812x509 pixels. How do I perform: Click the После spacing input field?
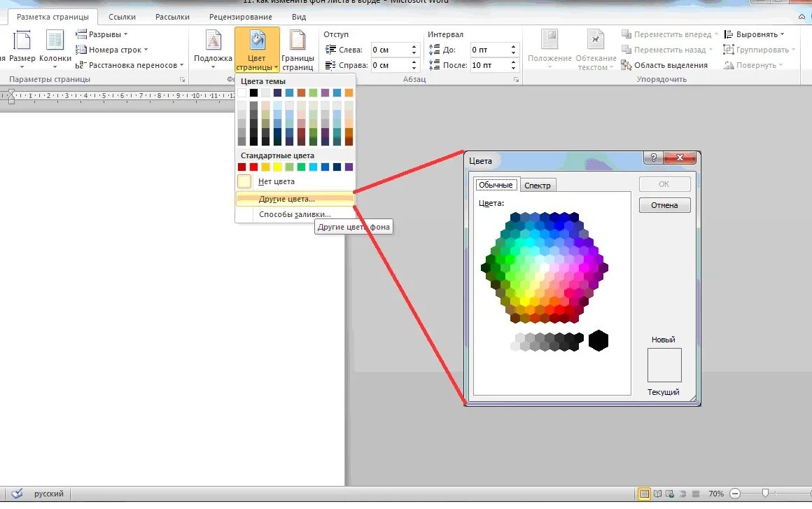pos(490,65)
